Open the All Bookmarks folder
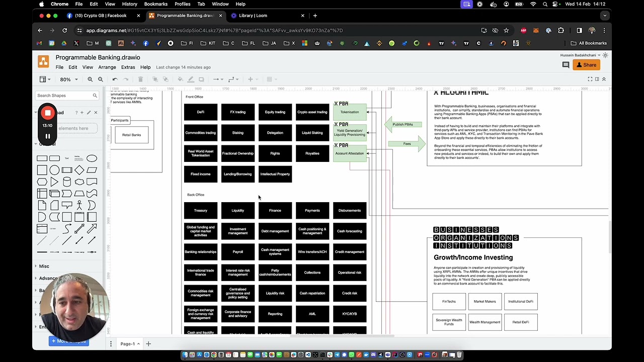 [x=589, y=43]
